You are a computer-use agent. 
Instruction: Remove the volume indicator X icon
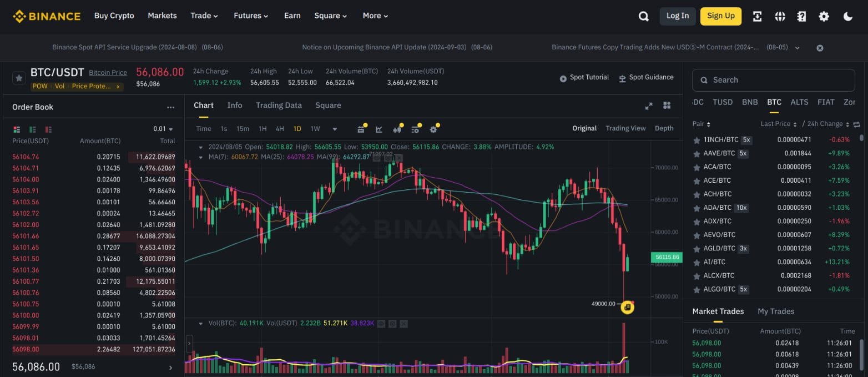403,323
